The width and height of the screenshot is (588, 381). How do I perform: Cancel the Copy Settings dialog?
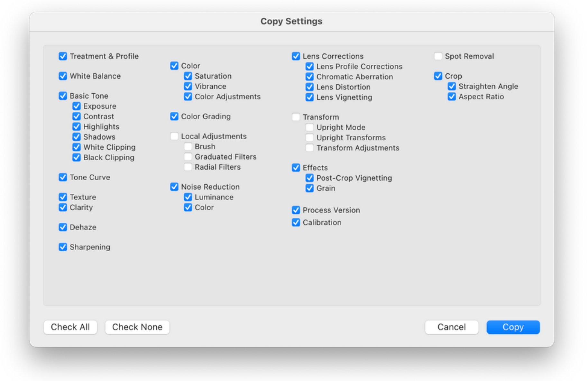click(x=451, y=327)
